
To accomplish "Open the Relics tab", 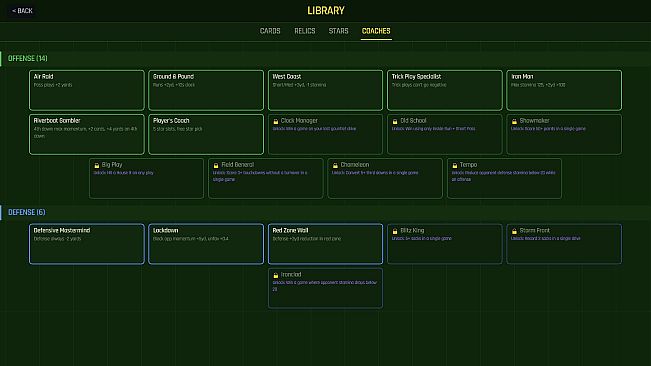I will (305, 31).
